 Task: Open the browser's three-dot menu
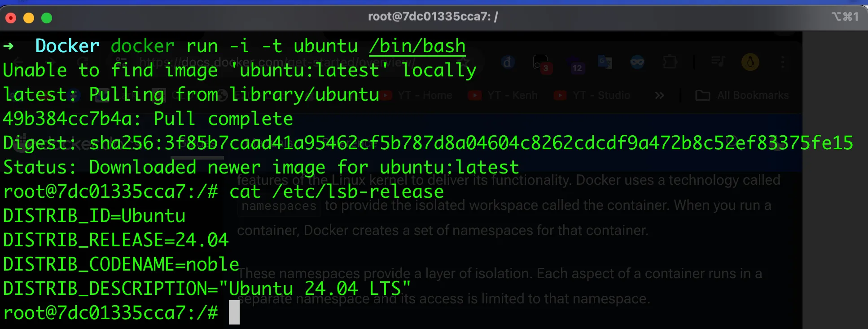coord(783,62)
